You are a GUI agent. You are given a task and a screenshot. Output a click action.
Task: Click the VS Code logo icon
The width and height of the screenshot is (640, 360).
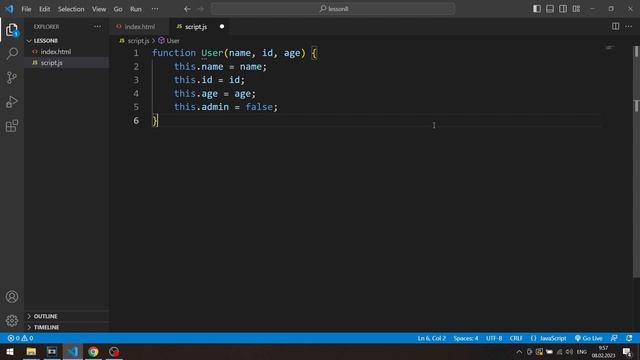[x=9, y=9]
